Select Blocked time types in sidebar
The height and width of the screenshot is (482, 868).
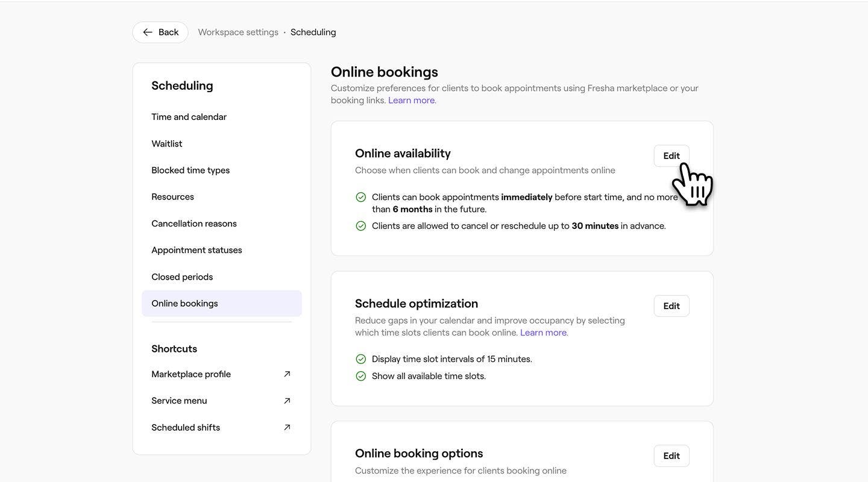[x=190, y=170]
